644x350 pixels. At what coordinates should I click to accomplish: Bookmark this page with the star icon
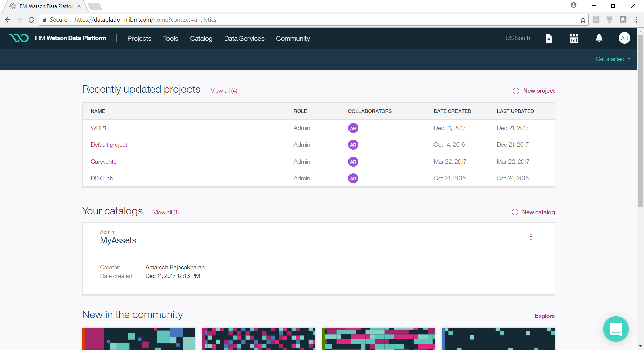583,20
